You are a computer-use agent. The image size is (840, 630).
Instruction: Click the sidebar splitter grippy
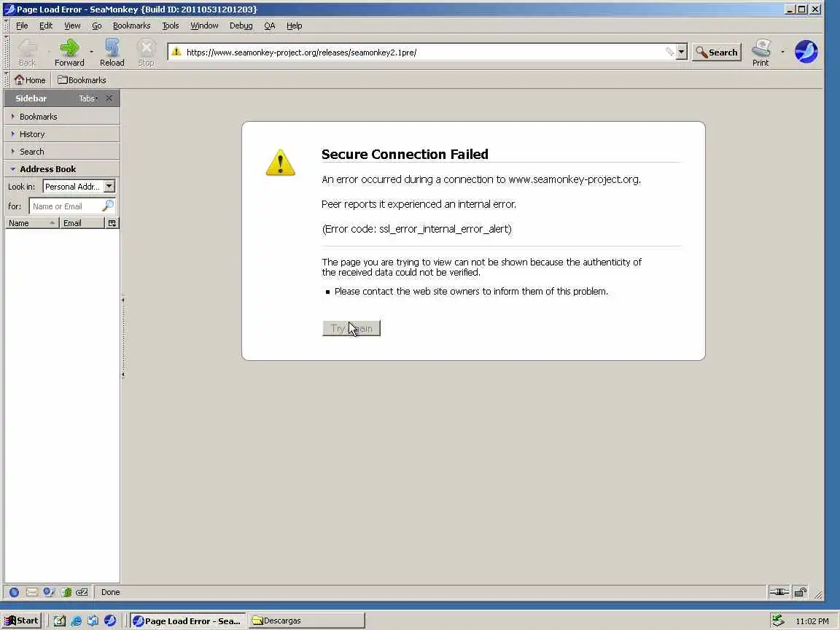(122, 337)
